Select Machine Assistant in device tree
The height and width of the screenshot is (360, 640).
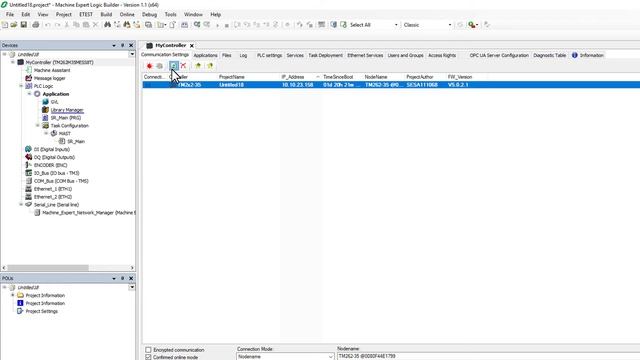tap(52, 70)
